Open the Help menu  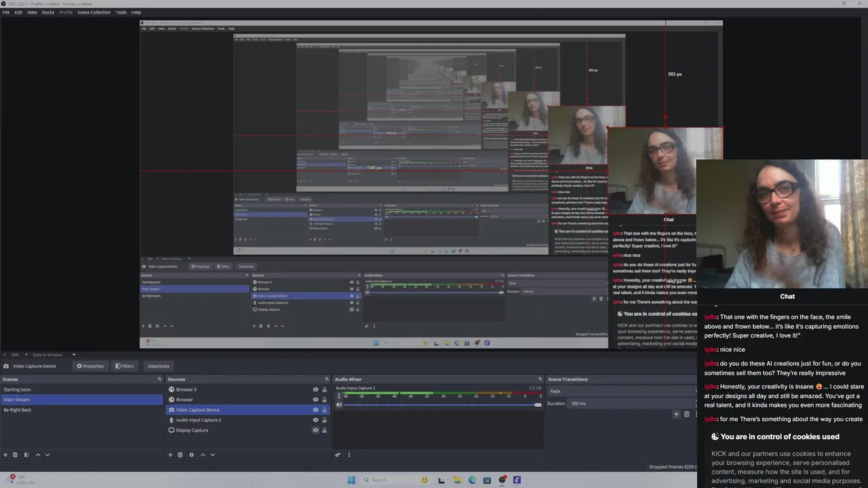point(136,12)
